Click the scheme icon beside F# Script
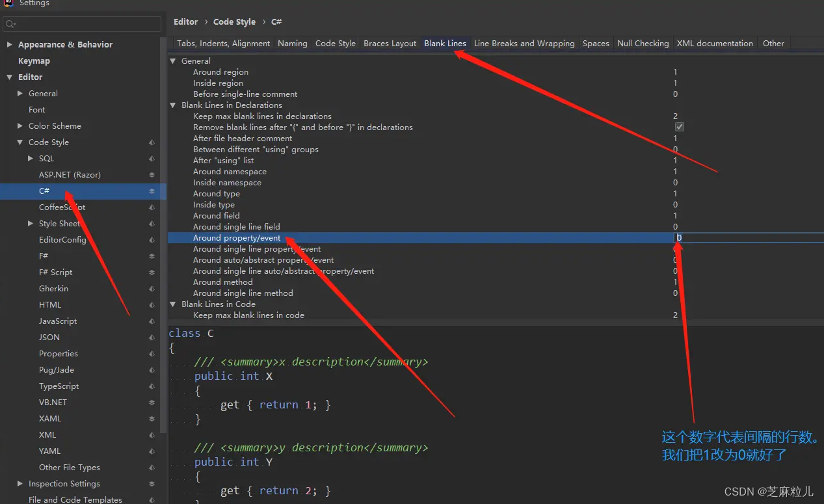 152,272
